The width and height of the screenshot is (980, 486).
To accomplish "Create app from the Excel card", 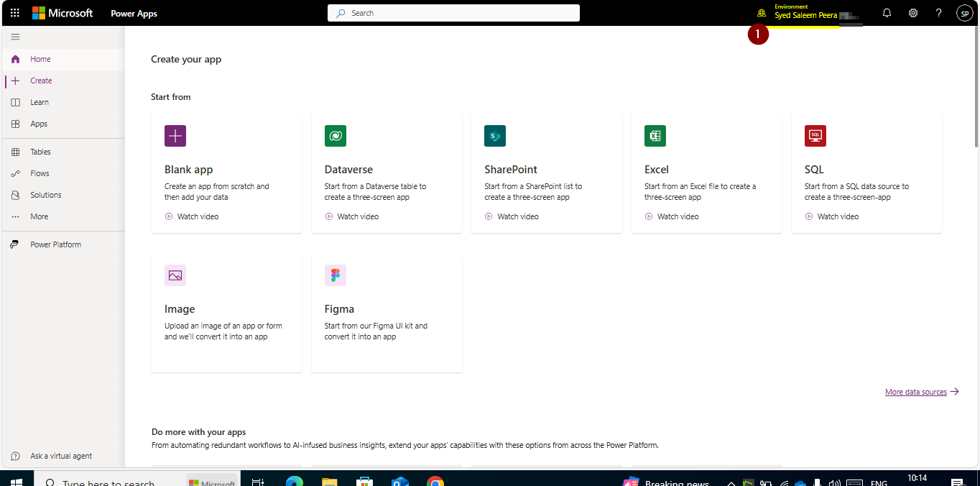I will pos(706,173).
